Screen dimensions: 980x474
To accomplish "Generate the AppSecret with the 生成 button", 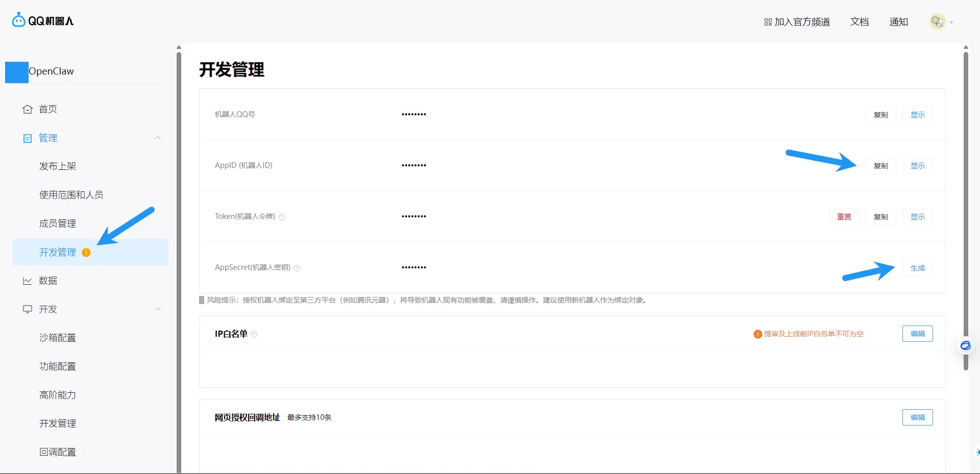I will 917,268.
